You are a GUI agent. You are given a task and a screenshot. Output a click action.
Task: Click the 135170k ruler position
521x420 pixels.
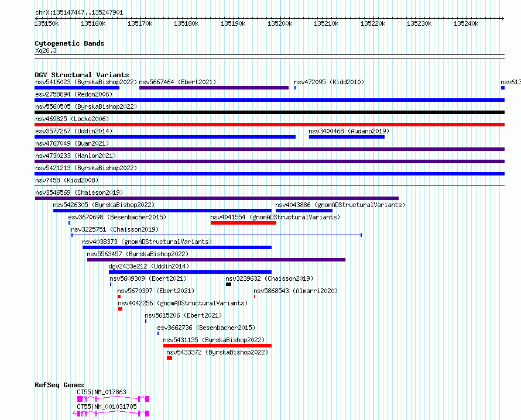click(140, 23)
